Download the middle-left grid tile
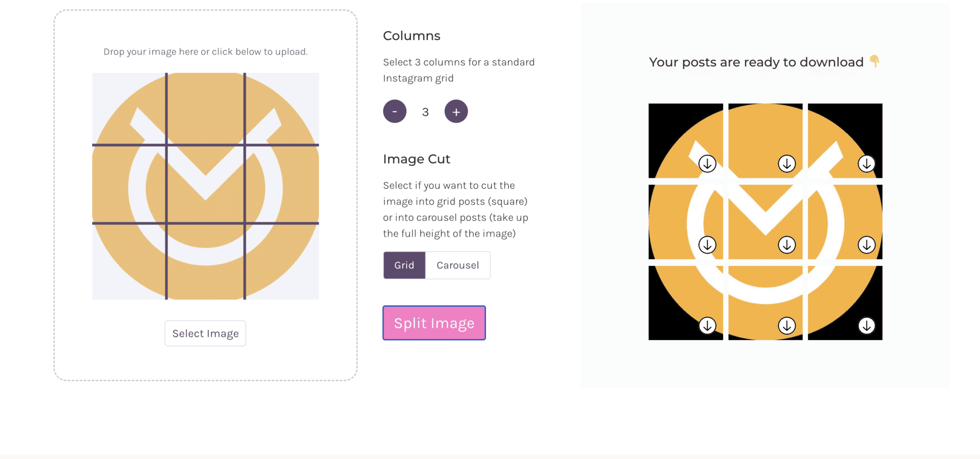Viewport: 980px width, 459px height. pyautogui.click(x=707, y=244)
